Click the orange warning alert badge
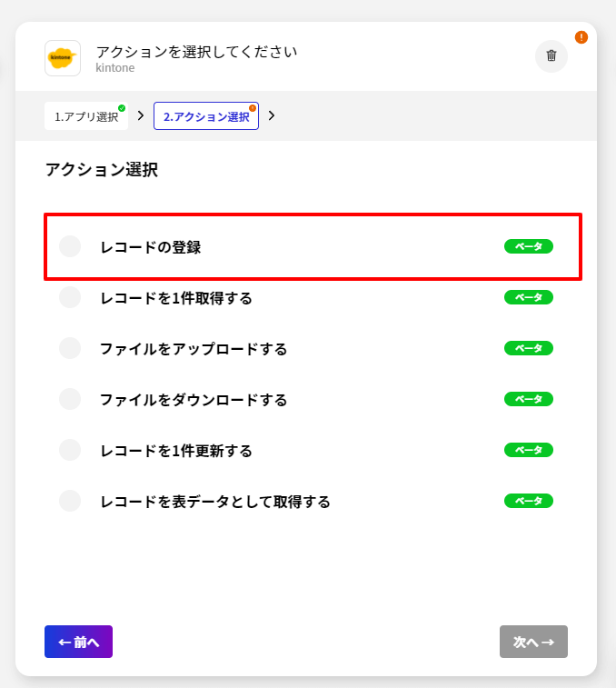The width and height of the screenshot is (616, 688). coord(581,37)
